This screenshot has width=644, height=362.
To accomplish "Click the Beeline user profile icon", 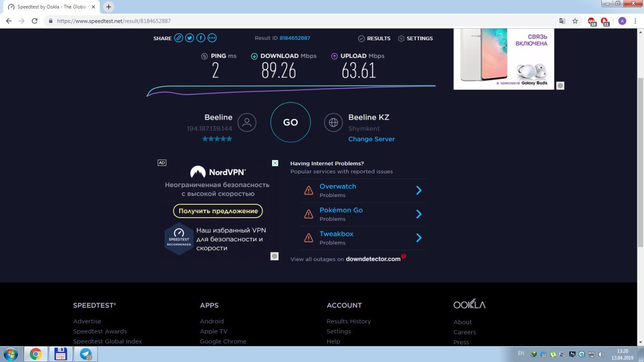I will [x=247, y=122].
